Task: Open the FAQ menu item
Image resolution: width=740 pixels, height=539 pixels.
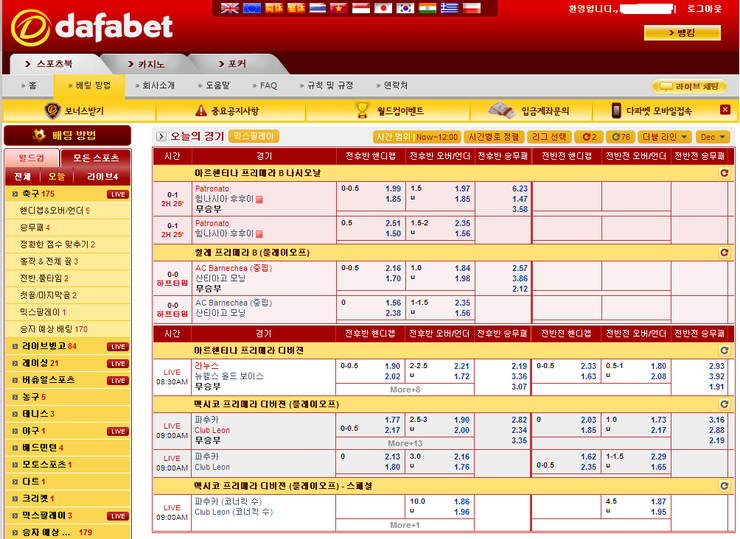Action: (x=265, y=85)
